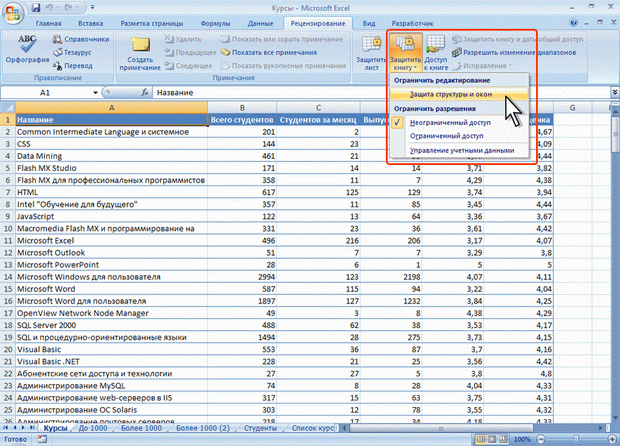
Task: Undo the last action
Action: point(50,8)
